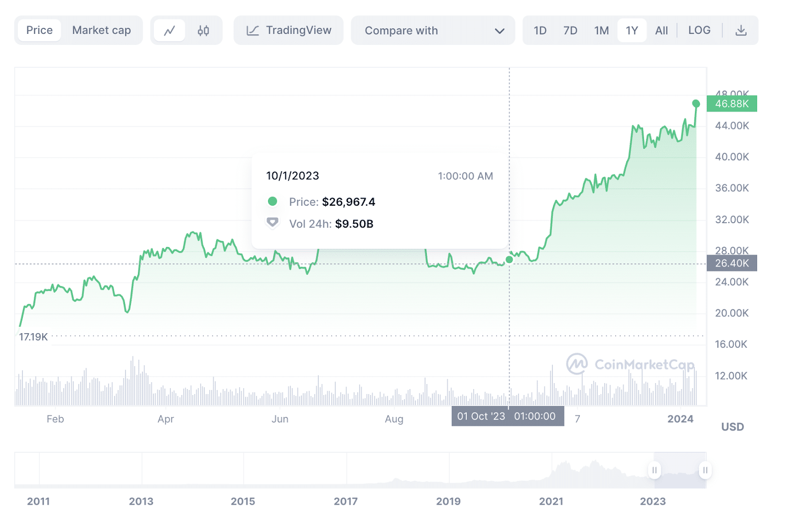Switch to candlestick chart icon
The height and width of the screenshot is (532, 797).
coord(203,31)
